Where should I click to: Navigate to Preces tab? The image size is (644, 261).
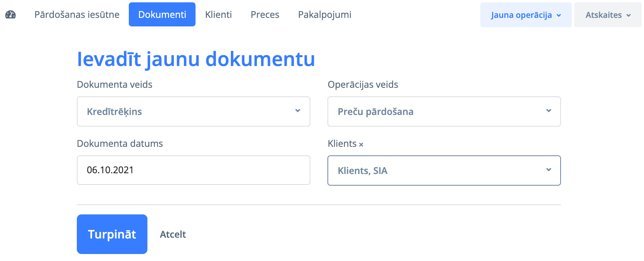(x=265, y=15)
